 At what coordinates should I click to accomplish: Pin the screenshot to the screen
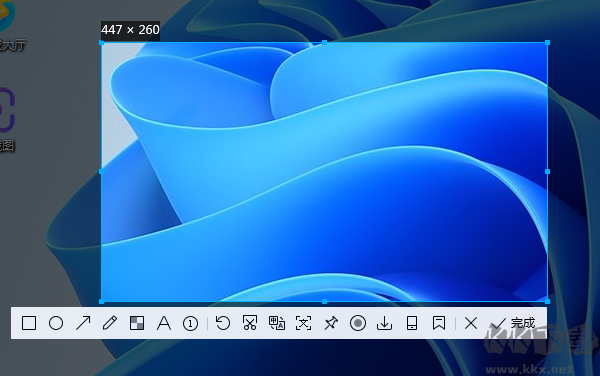point(331,323)
